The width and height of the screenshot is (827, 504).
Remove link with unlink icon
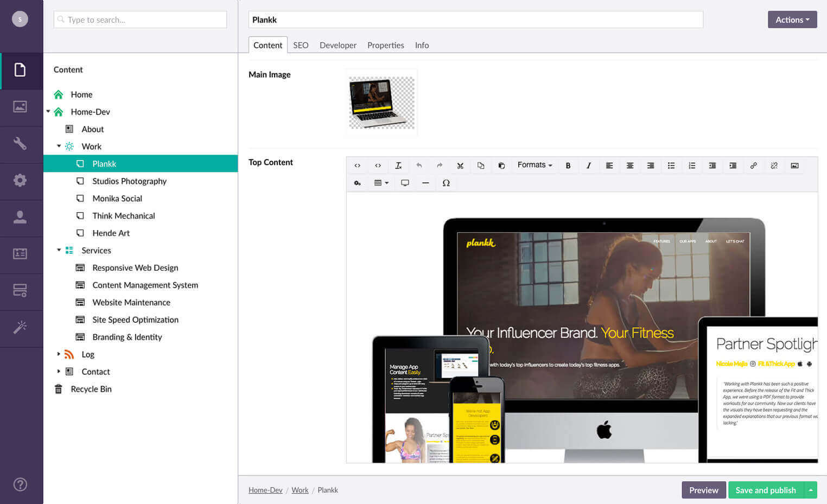click(774, 165)
